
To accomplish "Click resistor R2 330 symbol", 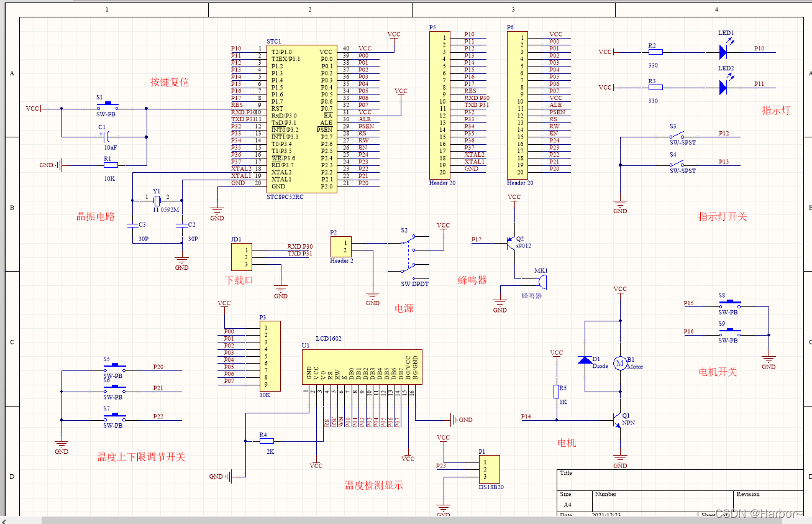I will click(x=655, y=52).
